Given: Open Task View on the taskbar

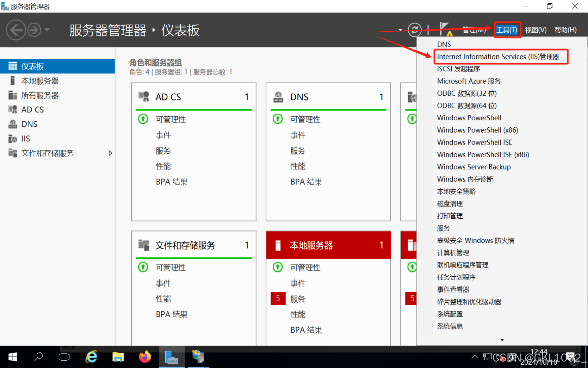Looking at the screenshot, I should point(64,357).
